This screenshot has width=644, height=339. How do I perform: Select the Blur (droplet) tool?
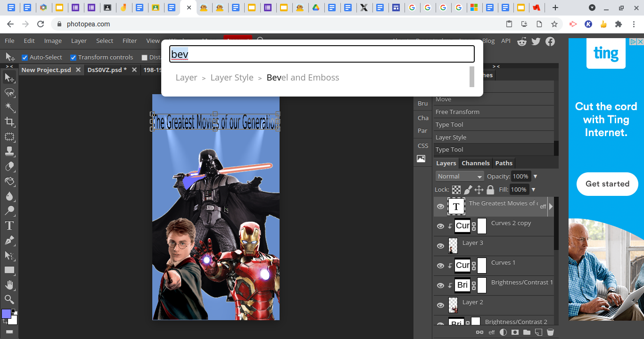click(x=9, y=196)
